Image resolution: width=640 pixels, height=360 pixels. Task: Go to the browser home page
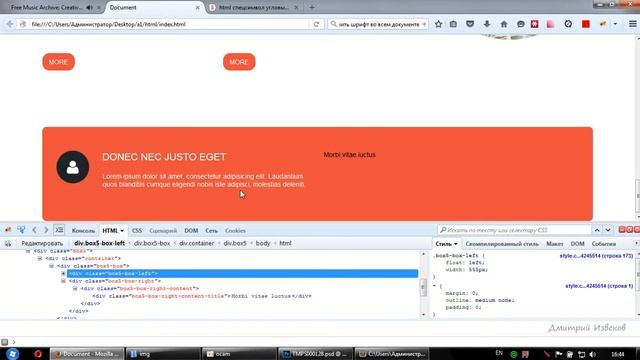[504, 24]
